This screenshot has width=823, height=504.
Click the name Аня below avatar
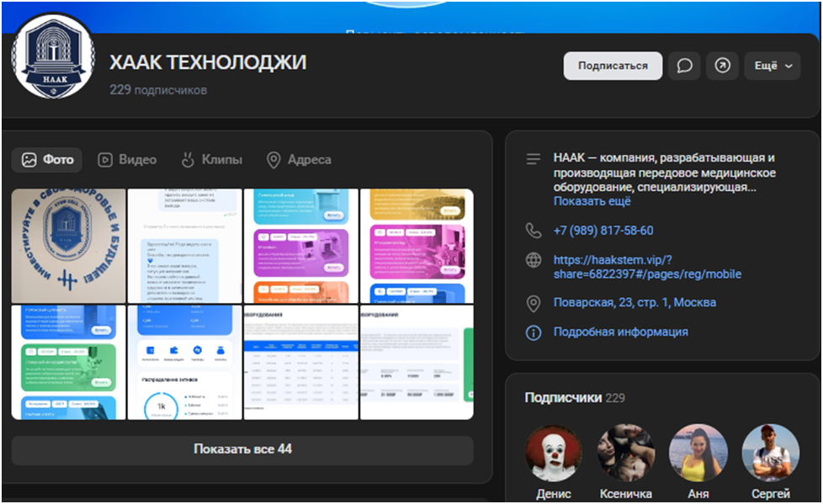coord(698,494)
